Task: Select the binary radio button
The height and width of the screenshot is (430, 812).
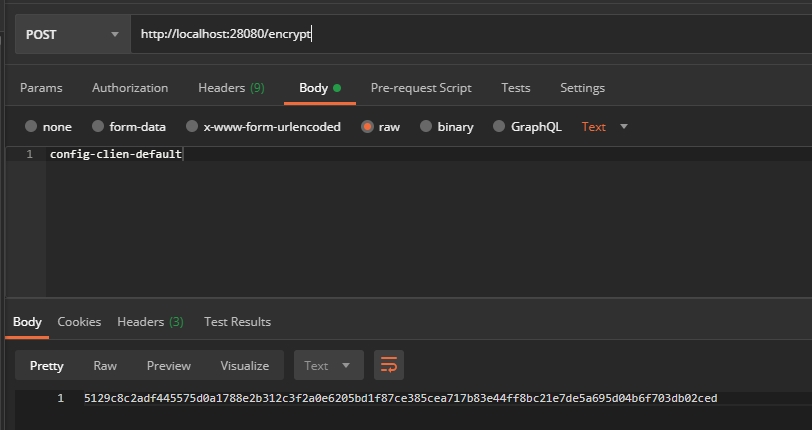Action: coord(426,126)
